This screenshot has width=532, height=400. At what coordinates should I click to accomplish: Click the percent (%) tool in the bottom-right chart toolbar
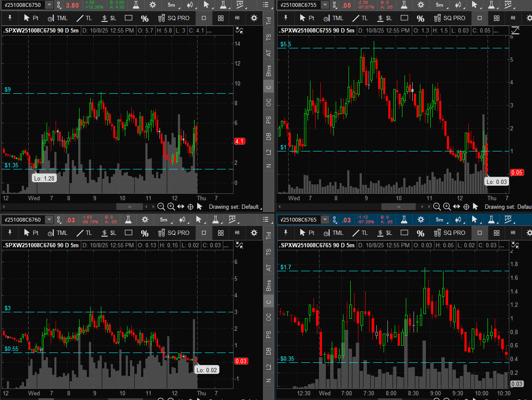(x=420, y=233)
